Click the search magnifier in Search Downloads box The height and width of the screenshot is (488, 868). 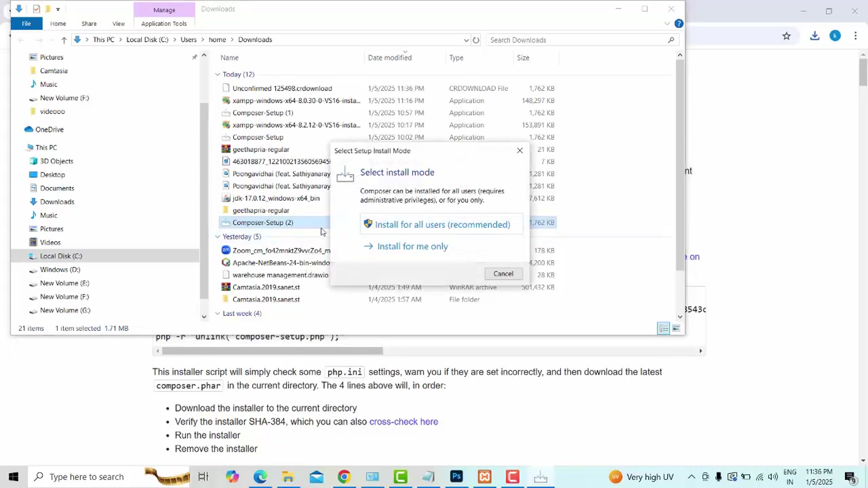click(x=671, y=40)
